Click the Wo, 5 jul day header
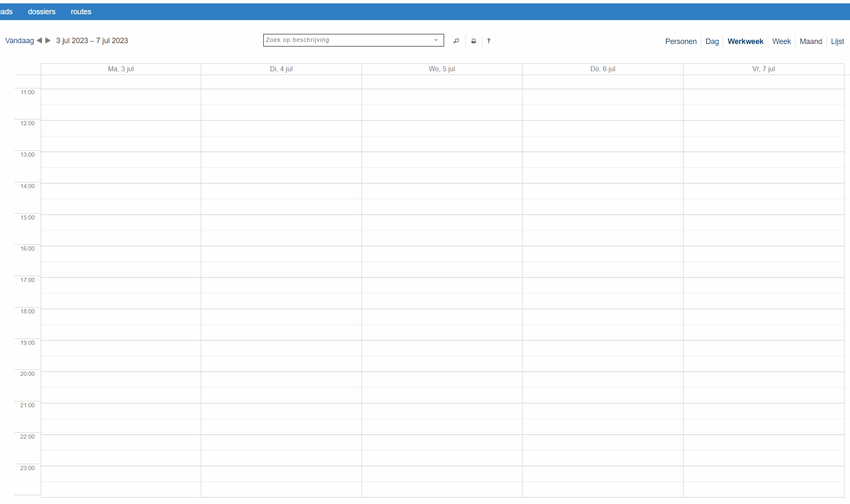The image size is (850, 504). tap(442, 69)
